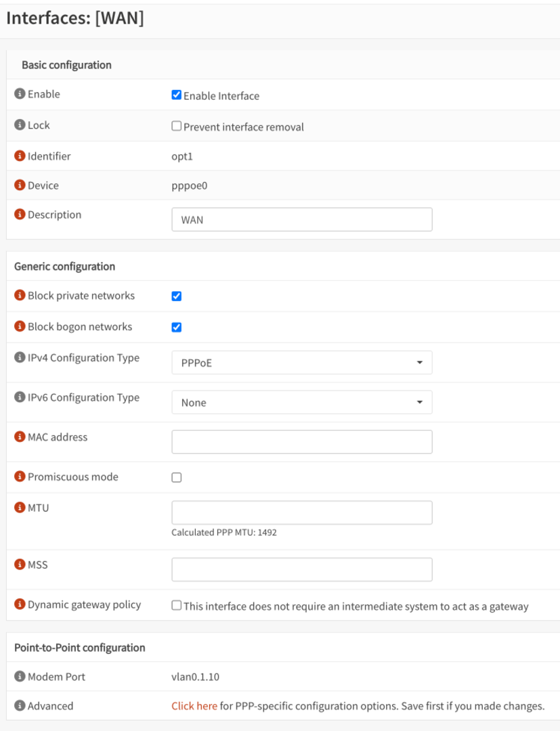Click the info icon beside Enable
Viewport: 560px width, 731px height.
click(20, 94)
